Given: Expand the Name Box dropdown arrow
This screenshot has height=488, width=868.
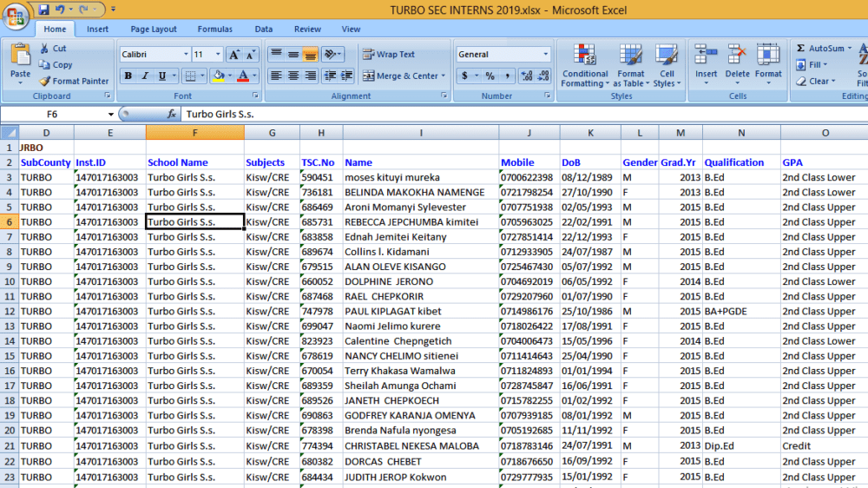Looking at the screenshot, I should click(x=111, y=114).
